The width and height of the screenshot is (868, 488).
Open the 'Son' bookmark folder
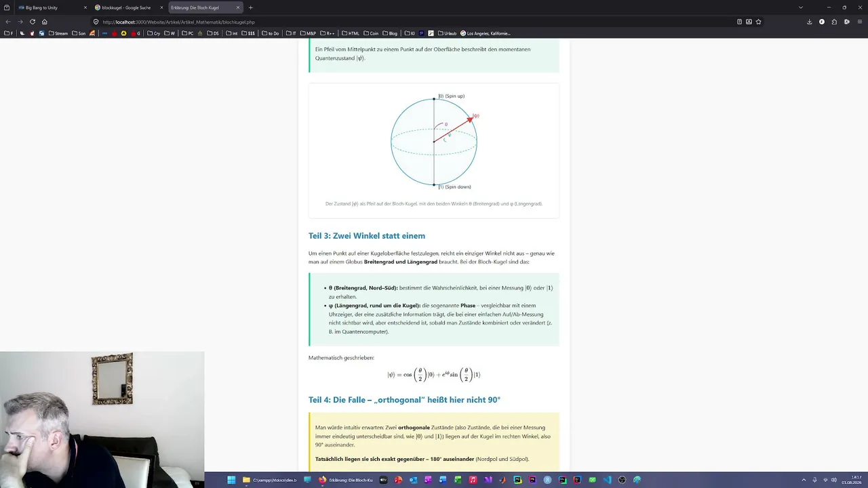[x=79, y=33]
